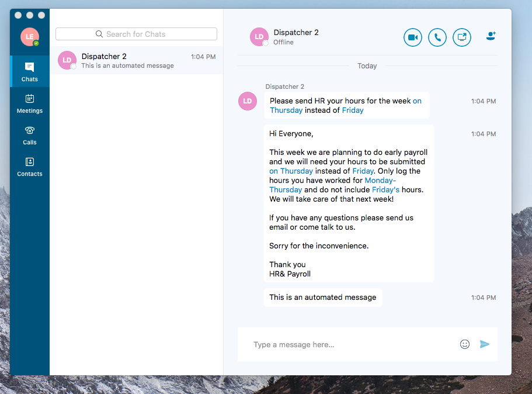
Task: Select the Dispatcher 2 conversation in the chat list
Action: (x=136, y=60)
